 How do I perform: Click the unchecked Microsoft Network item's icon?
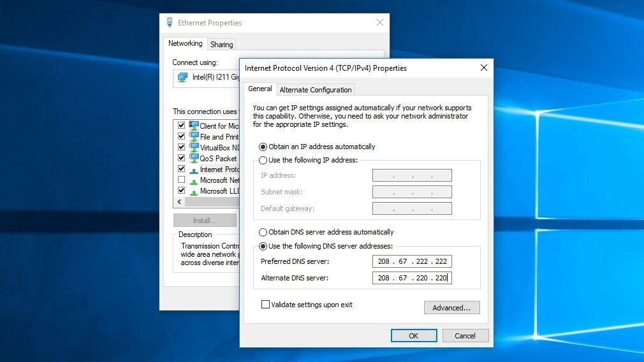[x=194, y=180]
